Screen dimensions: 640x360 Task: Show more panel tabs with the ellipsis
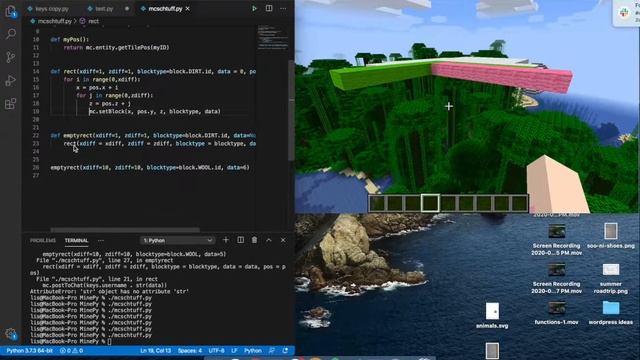(x=101, y=240)
